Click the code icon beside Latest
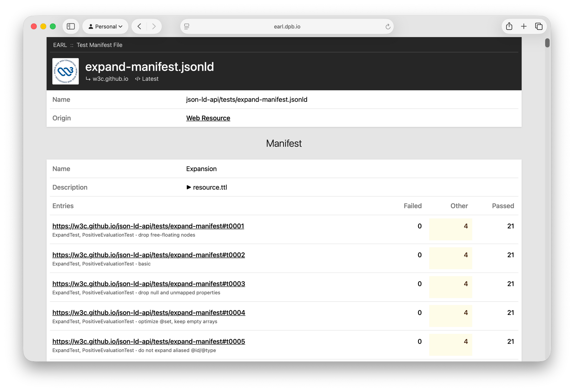The image size is (574, 392). 137,79
